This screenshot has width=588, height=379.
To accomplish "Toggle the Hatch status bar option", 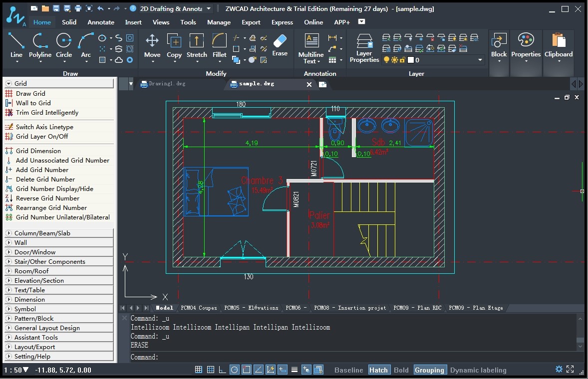I will [378, 370].
